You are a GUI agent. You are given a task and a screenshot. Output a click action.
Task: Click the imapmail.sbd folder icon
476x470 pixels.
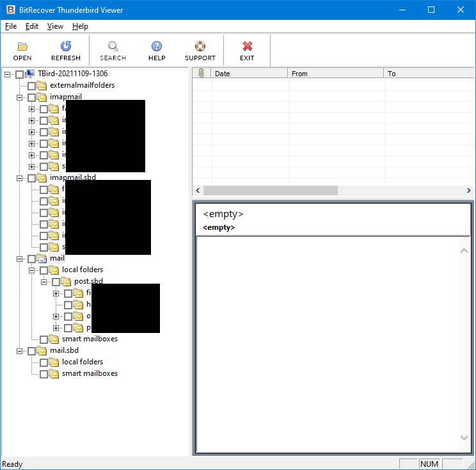pos(42,178)
